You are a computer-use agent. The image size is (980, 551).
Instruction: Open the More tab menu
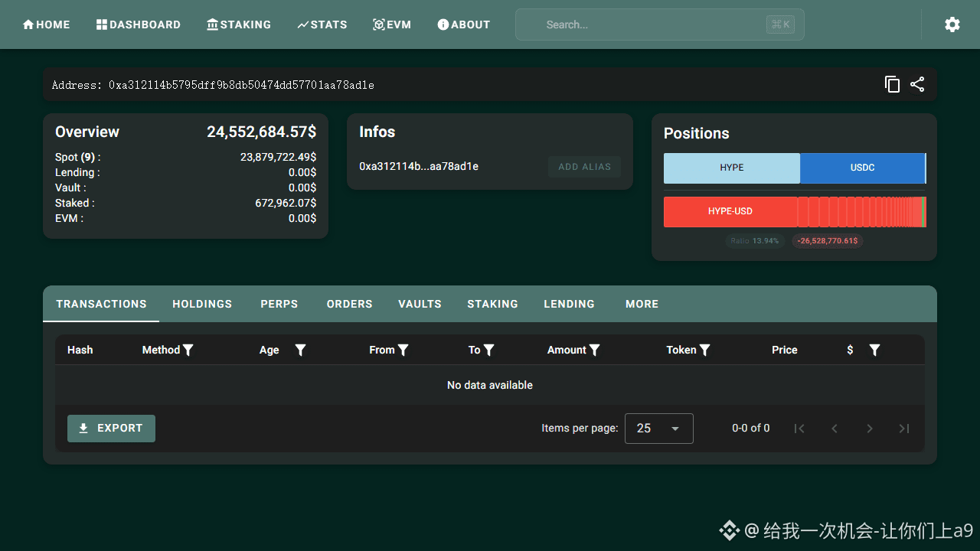642,304
